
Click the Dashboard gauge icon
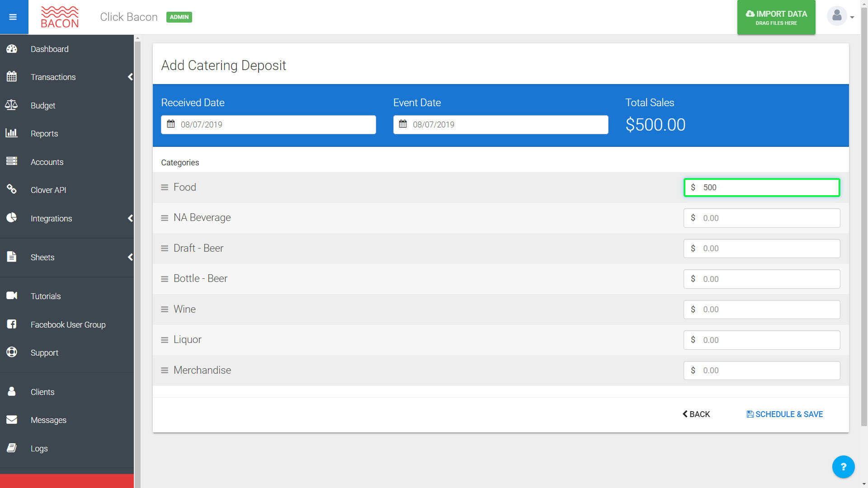pyautogui.click(x=12, y=49)
